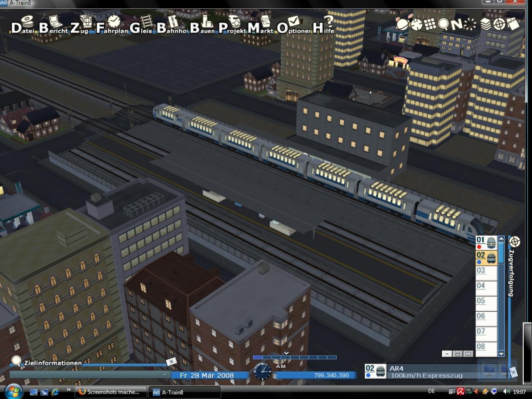Select empty slot 05 in train list
Image resolution: width=532 pixels, height=399 pixels.
pos(486,304)
